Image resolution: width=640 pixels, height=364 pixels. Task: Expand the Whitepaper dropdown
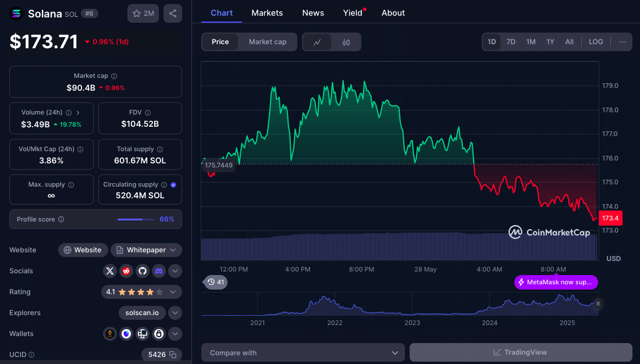click(x=146, y=250)
